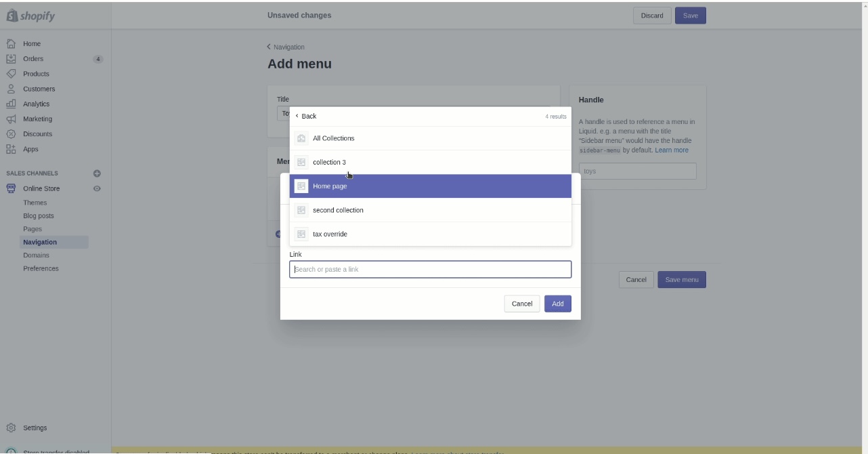Open the Learn more link about handles

[x=671, y=149]
